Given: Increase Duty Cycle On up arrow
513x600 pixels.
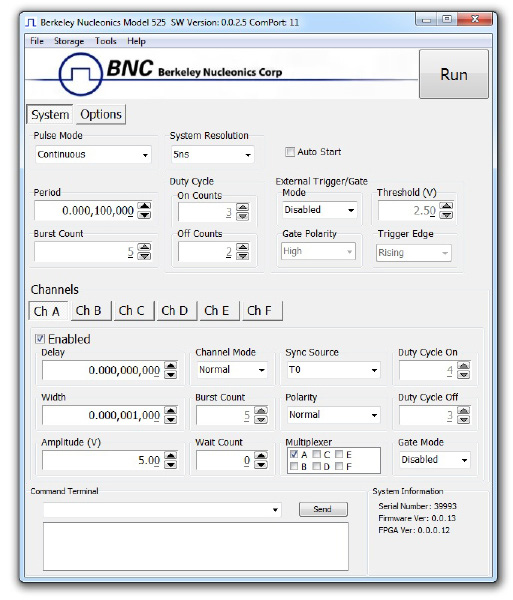Looking at the screenshot, I should click(464, 366).
